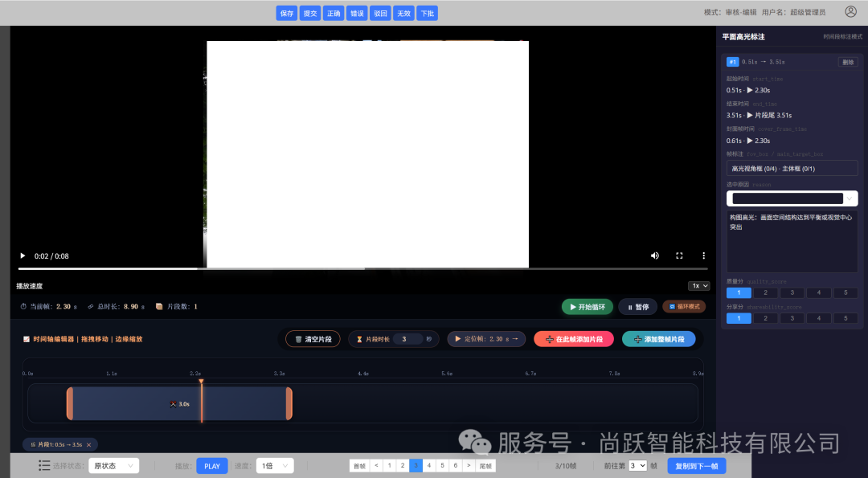Go to 首帧 first frame
The image size is (868, 478).
pyautogui.click(x=359, y=466)
